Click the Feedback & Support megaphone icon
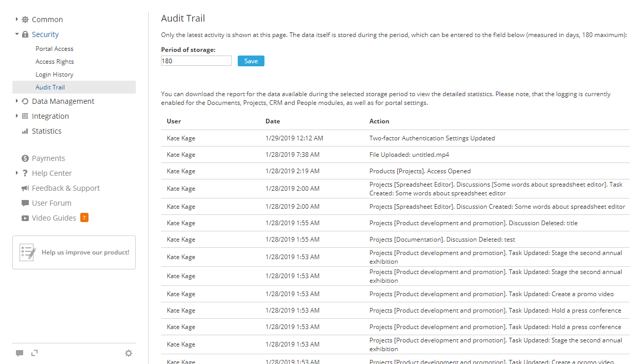 click(x=24, y=188)
